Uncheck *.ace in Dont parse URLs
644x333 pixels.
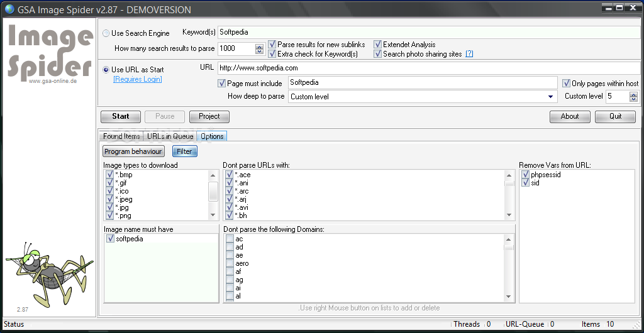[229, 175]
